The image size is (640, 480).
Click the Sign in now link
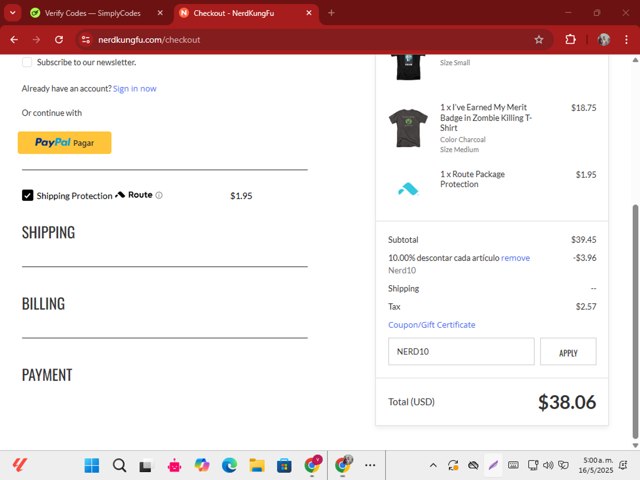[134, 89]
